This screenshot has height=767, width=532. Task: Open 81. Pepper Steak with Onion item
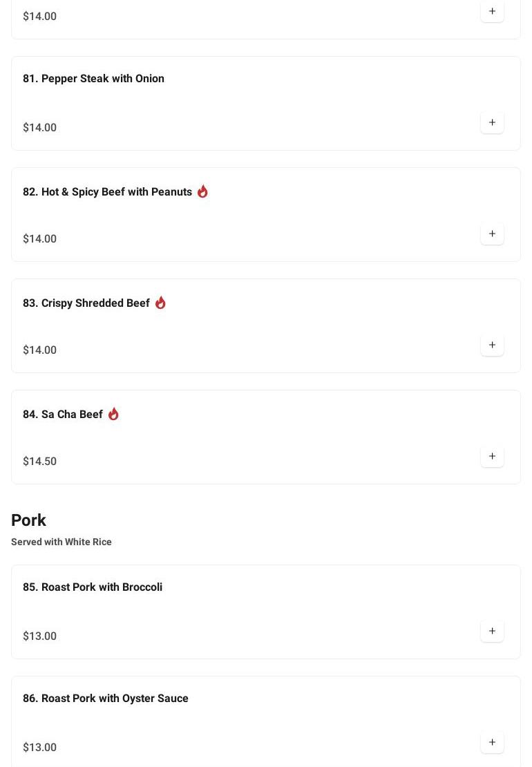pos(93,79)
